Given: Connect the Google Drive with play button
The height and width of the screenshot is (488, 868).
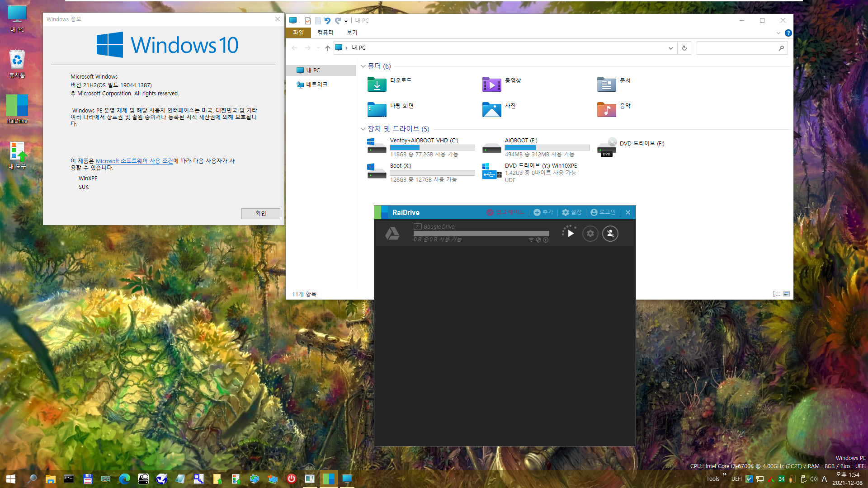Looking at the screenshot, I should [571, 234].
